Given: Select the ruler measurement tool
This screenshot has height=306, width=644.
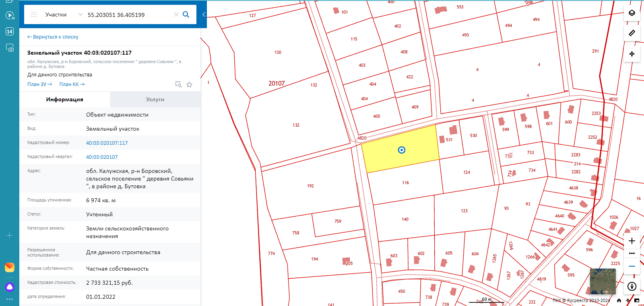Looking at the screenshot, I should click(x=632, y=33).
